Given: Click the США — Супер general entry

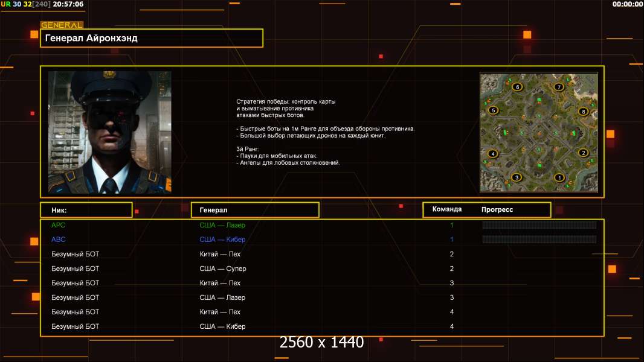Looking at the screenshot, I should (x=222, y=268).
